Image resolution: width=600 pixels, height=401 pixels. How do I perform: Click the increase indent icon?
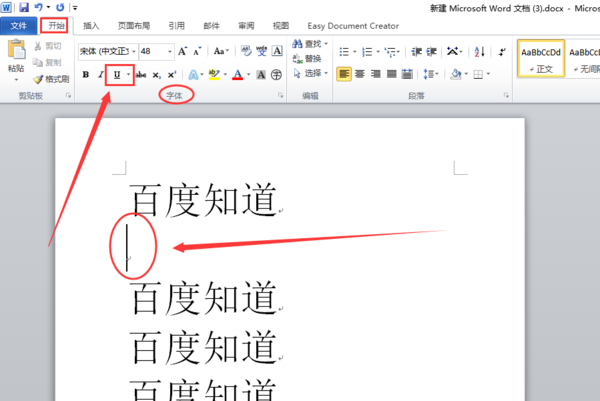[432, 51]
